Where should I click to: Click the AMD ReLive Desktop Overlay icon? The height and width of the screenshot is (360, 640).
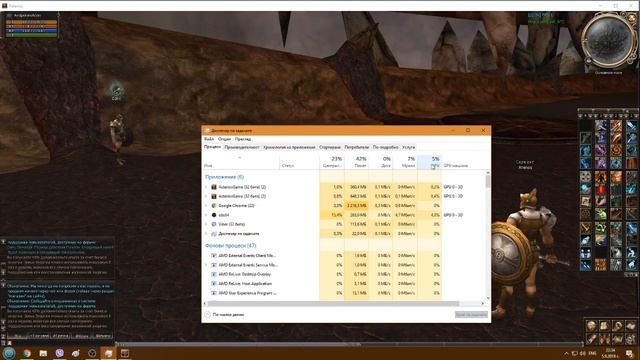point(213,274)
